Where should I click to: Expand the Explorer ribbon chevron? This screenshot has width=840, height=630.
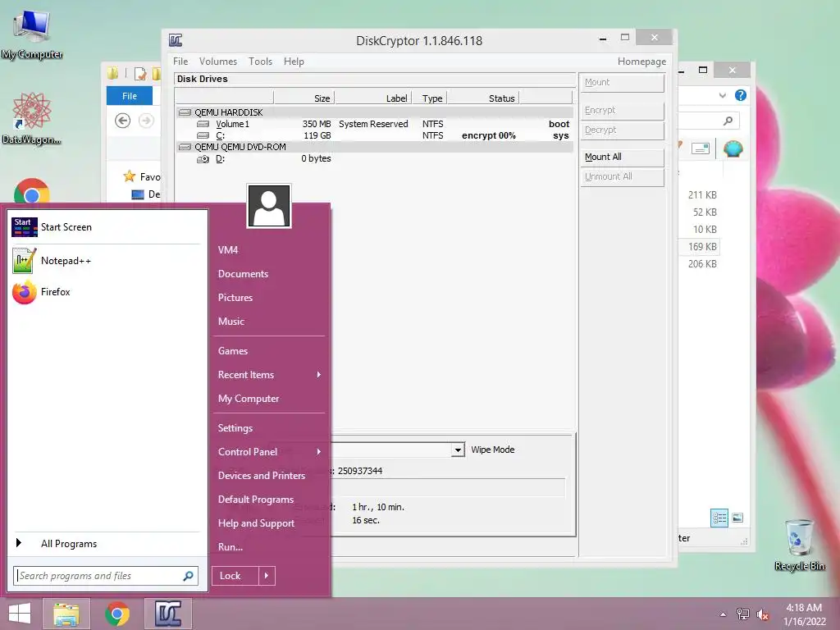pos(722,95)
